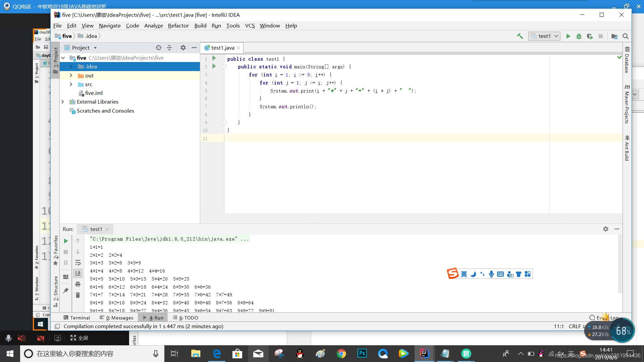The width and height of the screenshot is (644, 362).
Task: Click run gutter arrow beside class test1
Action: coord(214,58)
